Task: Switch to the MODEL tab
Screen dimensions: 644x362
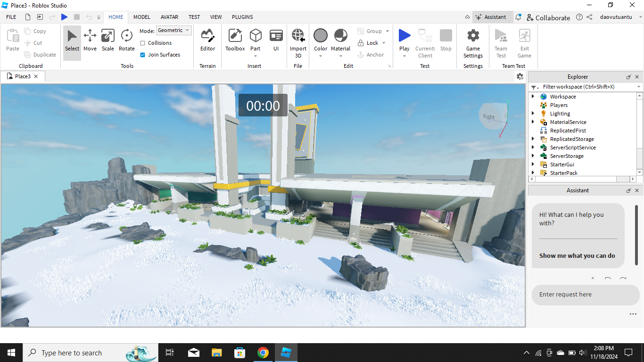Action: tap(141, 17)
